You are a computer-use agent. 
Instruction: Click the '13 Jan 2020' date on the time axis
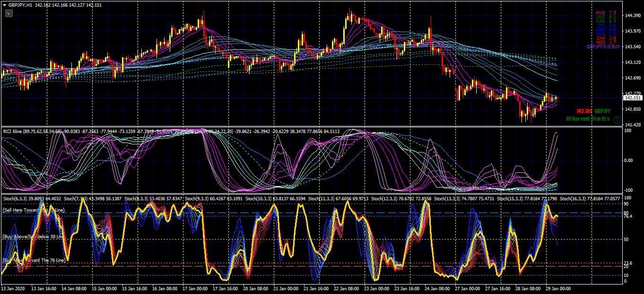point(13,288)
